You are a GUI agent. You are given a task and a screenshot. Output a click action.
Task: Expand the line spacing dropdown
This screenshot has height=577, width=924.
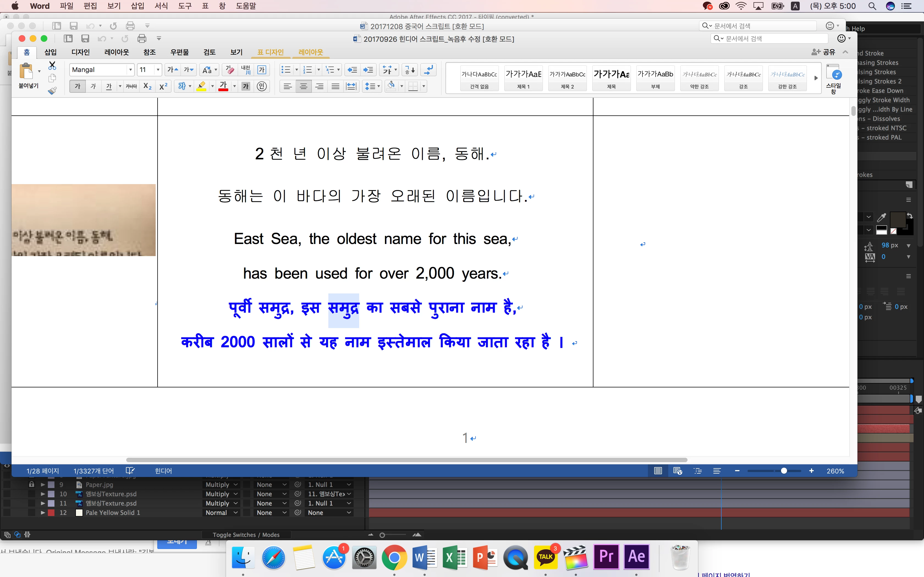point(378,86)
